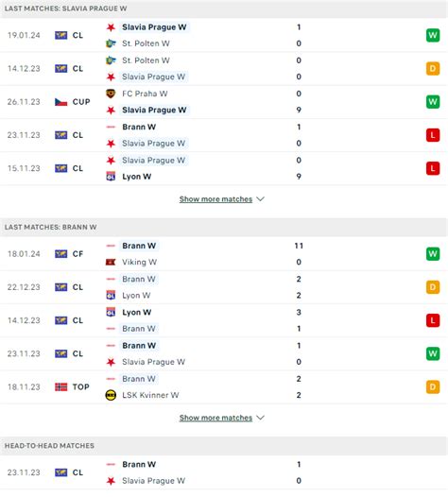This screenshot has width=448, height=497.
Task: Click the Norway flag icon next to TOP
Action: (x=60, y=386)
